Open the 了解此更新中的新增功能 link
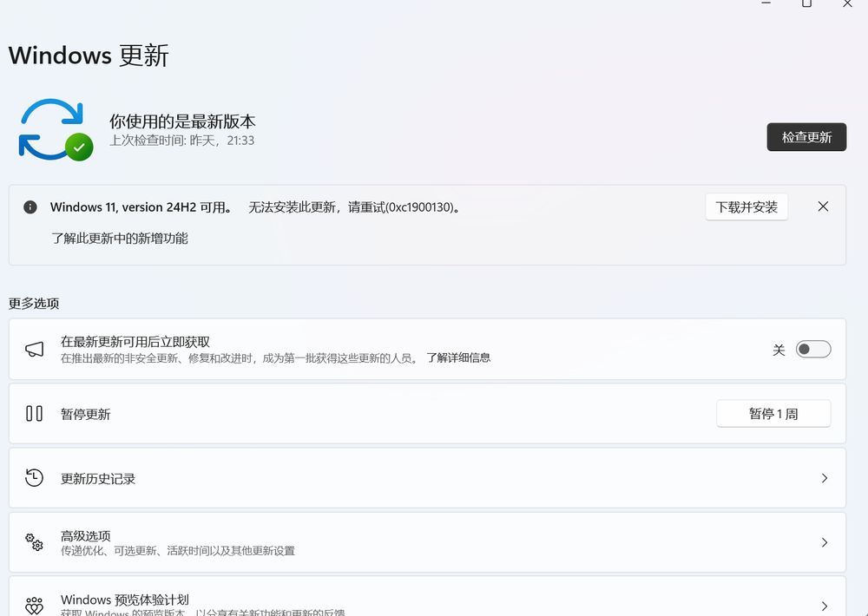 120,239
